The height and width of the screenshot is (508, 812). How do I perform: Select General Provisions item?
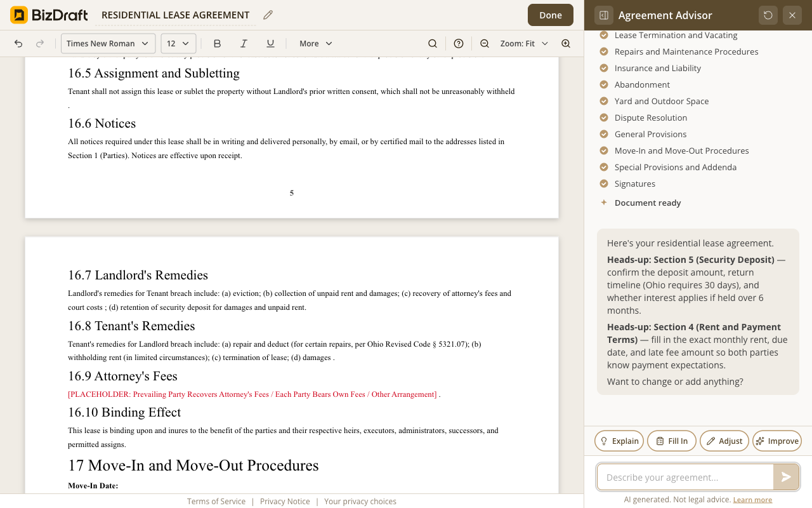click(650, 134)
